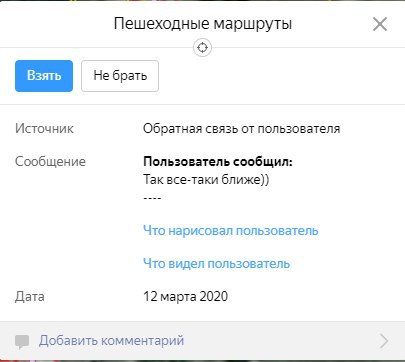Click the speech bubble comment icon
Image resolution: width=405 pixels, height=362 pixels.
(x=22, y=341)
